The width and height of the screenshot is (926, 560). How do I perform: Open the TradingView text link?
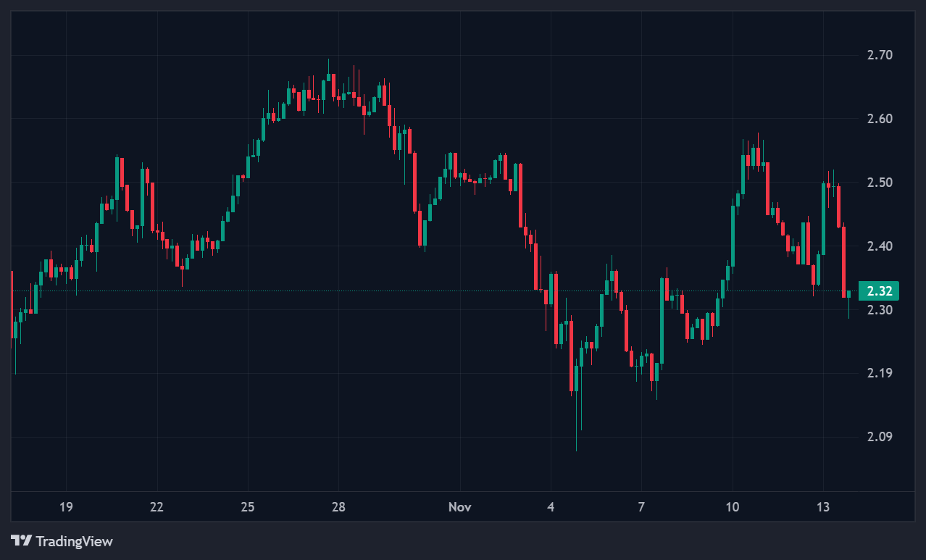pyautogui.click(x=74, y=541)
